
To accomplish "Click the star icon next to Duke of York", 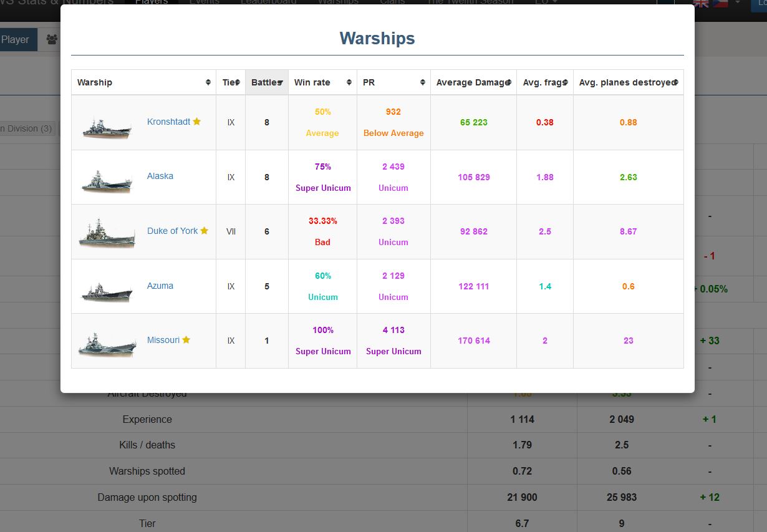I will point(204,231).
